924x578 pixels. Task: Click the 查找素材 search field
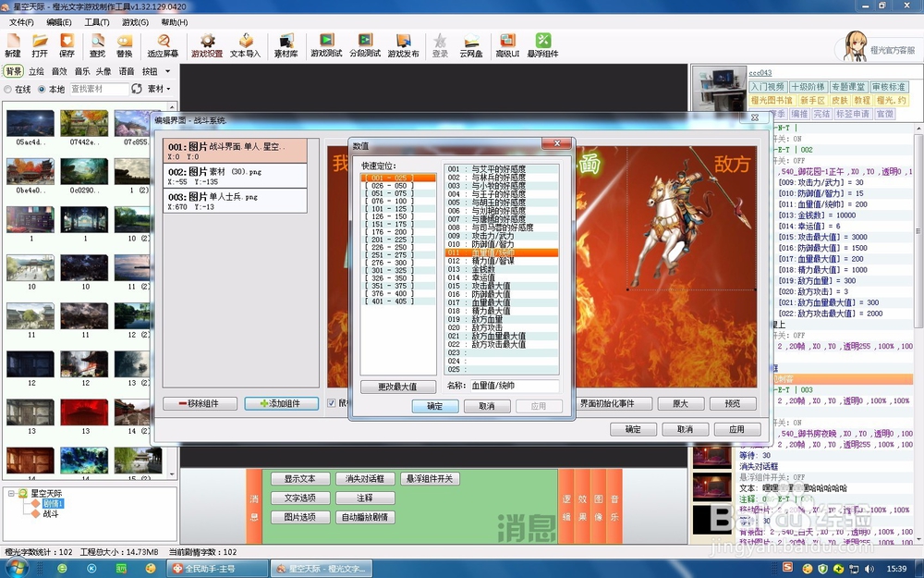(99, 89)
